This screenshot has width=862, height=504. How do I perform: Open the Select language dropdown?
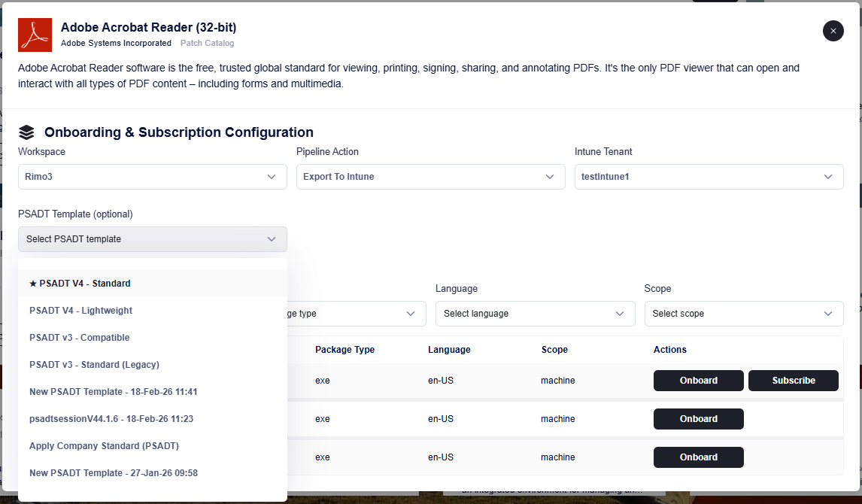tap(535, 314)
